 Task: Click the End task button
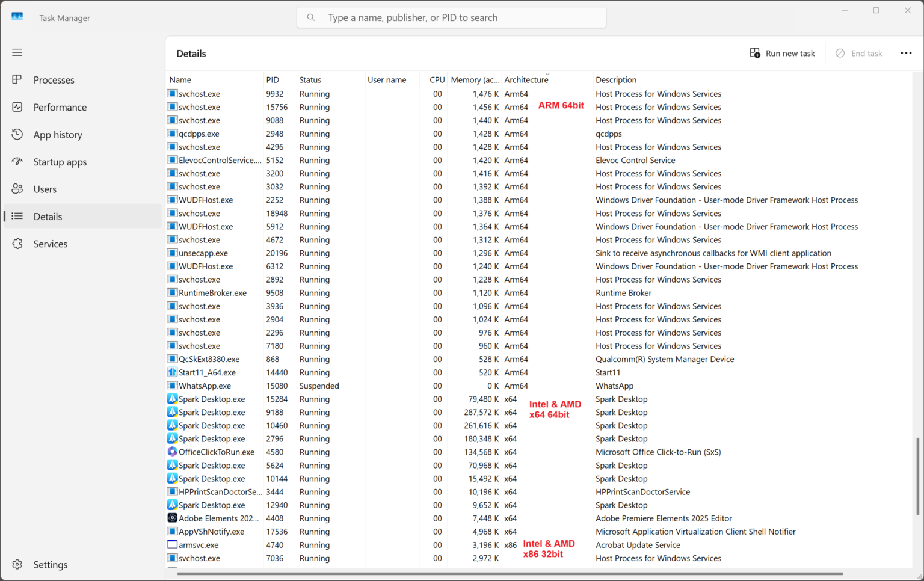pos(859,53)
